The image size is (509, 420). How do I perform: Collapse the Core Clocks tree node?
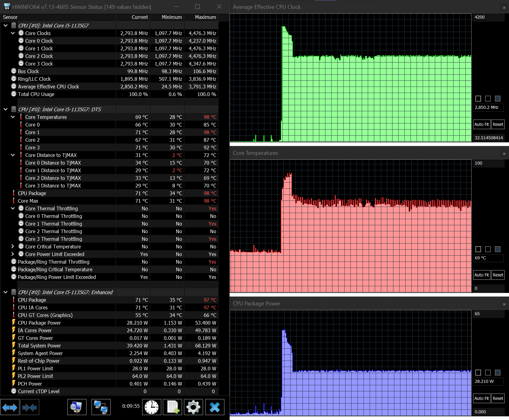(13, 33)
